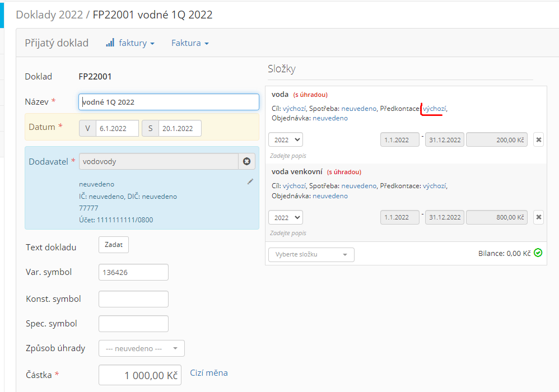
Task: Click Cíl výchozí link in voda item
Action: [294, 109]
